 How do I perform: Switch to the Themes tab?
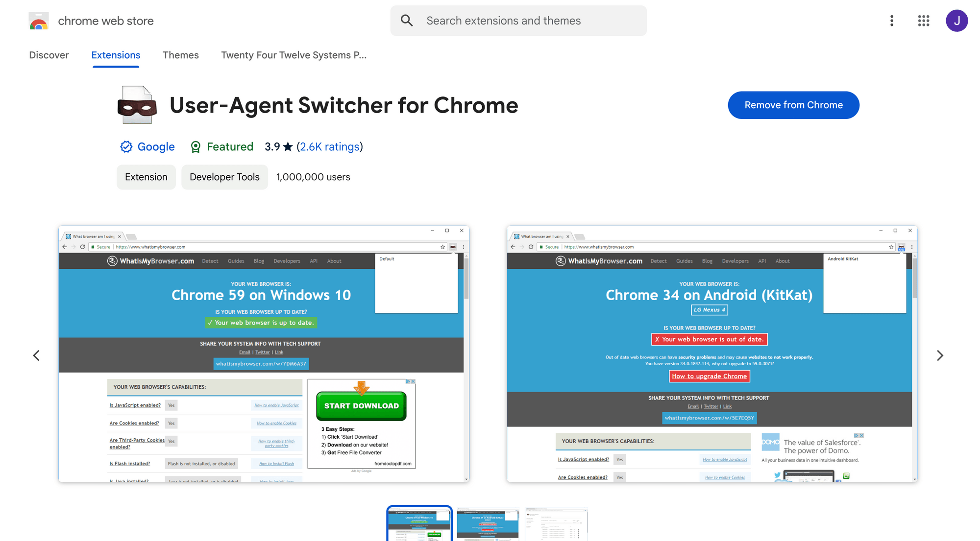[181, 55]
